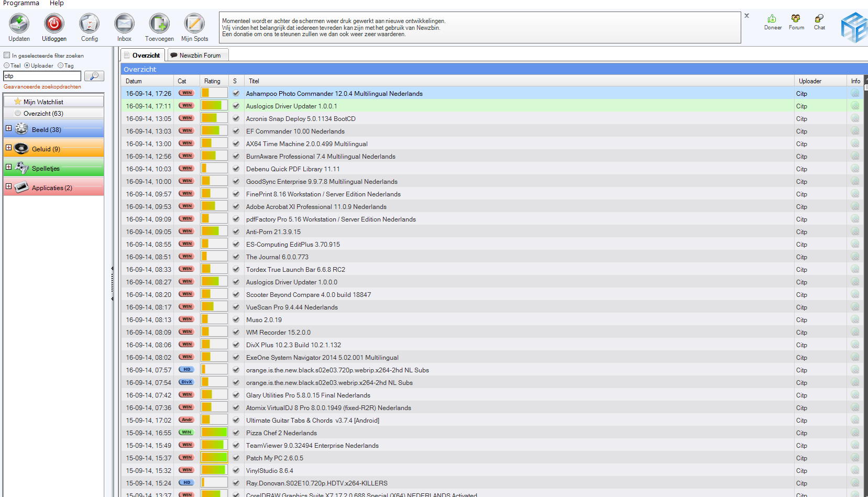
Task: Click the Toevoegen add icon
Action: click(x=159, y=24)
